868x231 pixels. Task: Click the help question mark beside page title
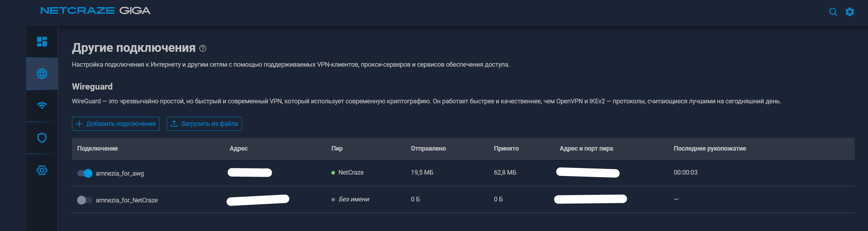coord(203,48)
